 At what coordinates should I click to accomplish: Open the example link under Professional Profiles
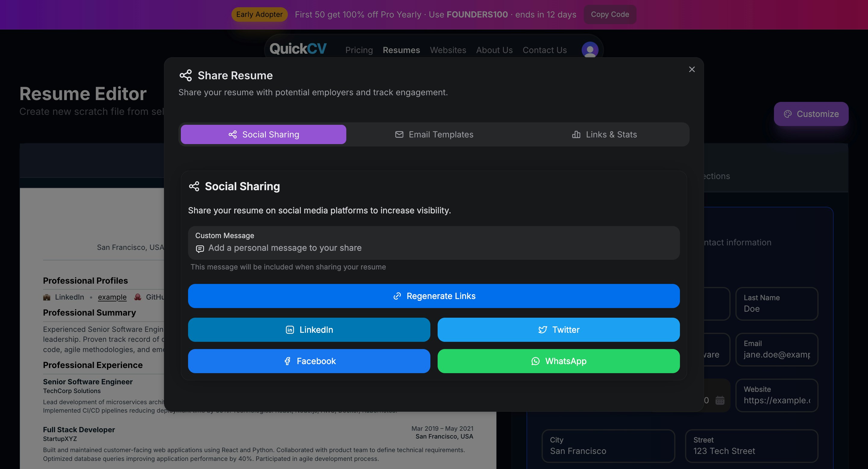pos(112,297)
